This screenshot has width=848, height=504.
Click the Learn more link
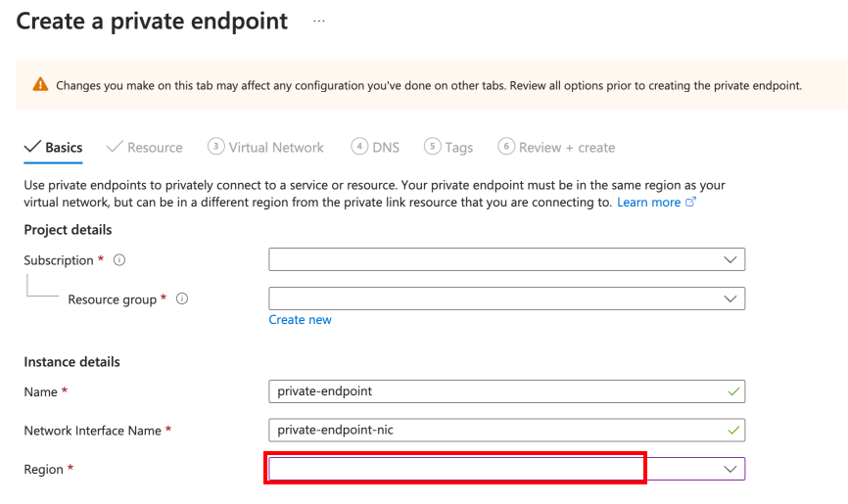(648, 202)
